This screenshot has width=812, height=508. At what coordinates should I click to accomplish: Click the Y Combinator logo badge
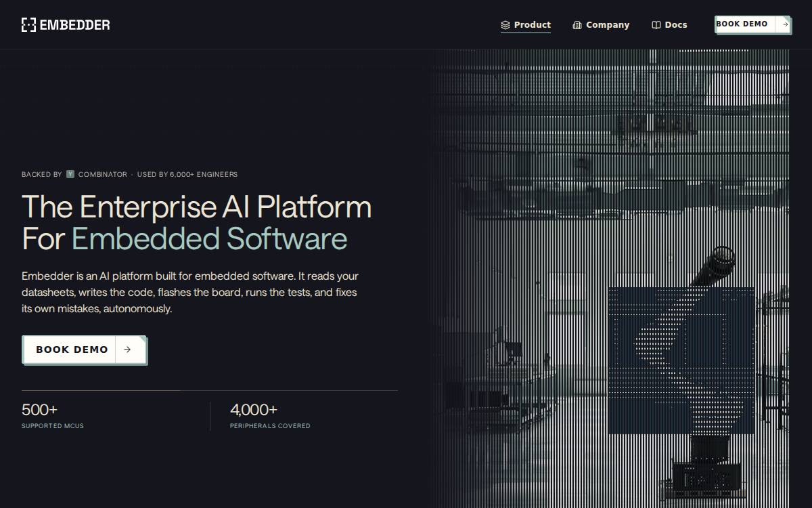click(70, 174)
